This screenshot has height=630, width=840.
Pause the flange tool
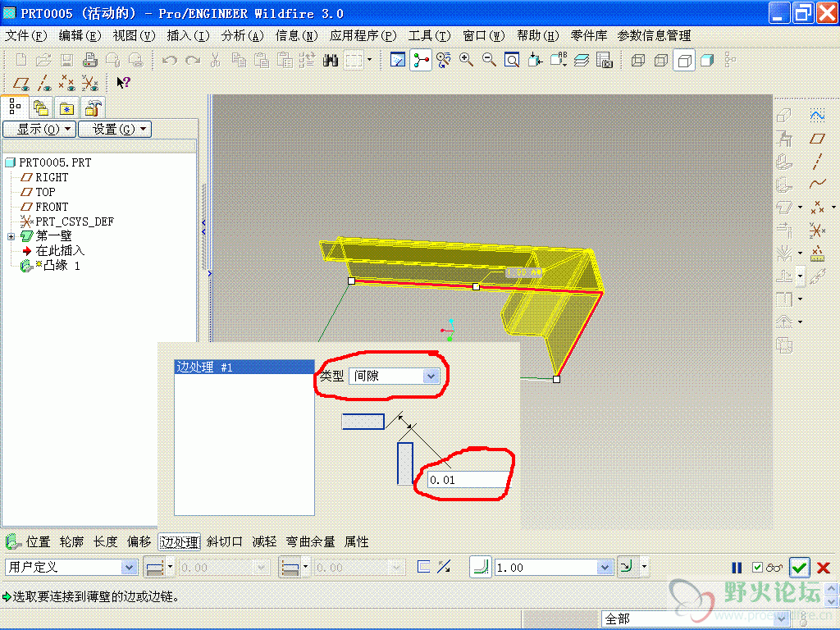click(737, 568)
